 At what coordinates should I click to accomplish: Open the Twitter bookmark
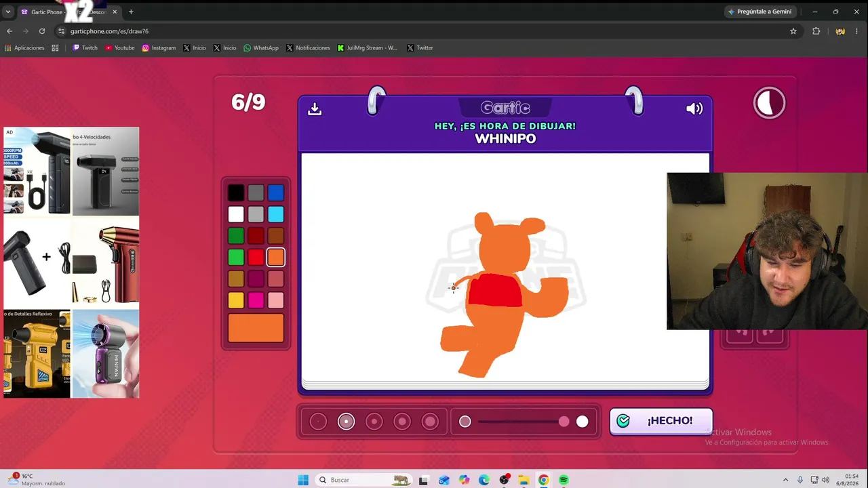point(420,48)
